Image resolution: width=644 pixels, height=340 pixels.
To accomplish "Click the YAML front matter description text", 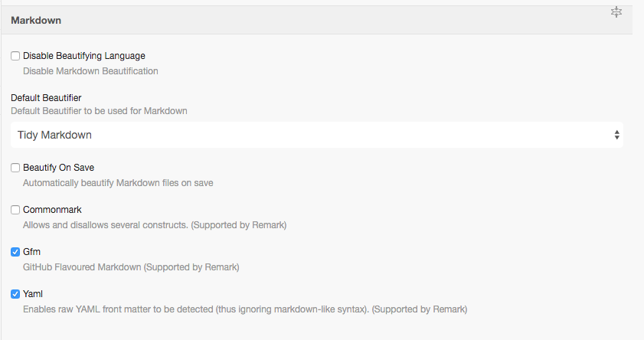I will pyautogui.click(x=244, y=309).
